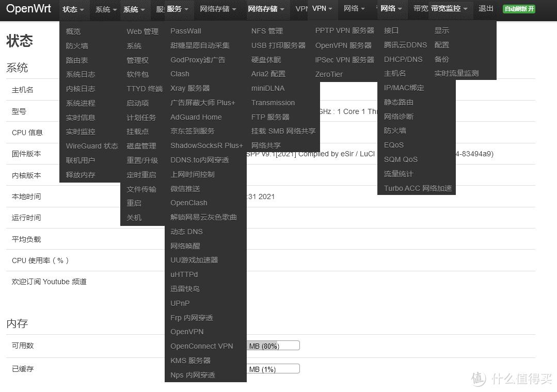Image resolution: width=557 pixels, height=392 pixels.
Task: Open miniDLNA media server settings
Action: click(268, 88)
